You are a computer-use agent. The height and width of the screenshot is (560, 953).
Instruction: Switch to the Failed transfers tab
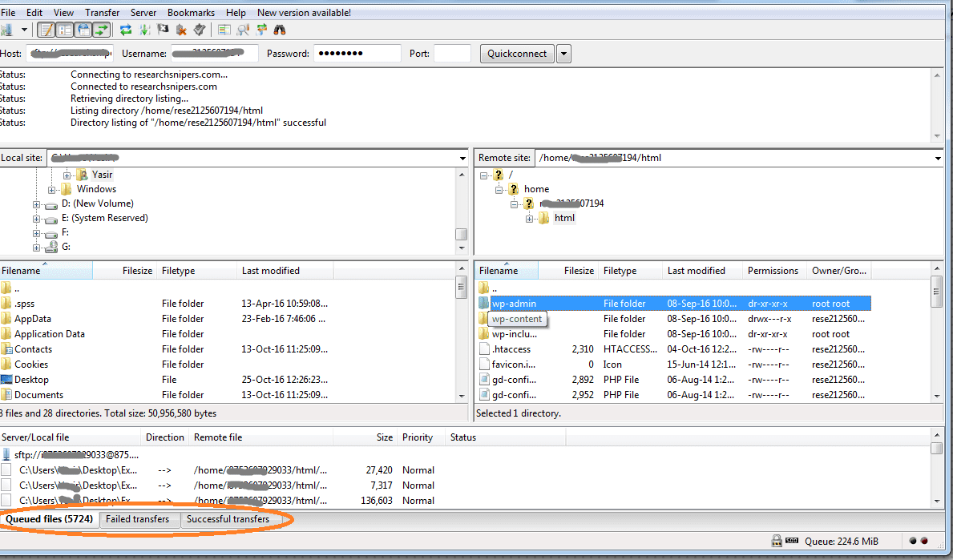[138, 519]
